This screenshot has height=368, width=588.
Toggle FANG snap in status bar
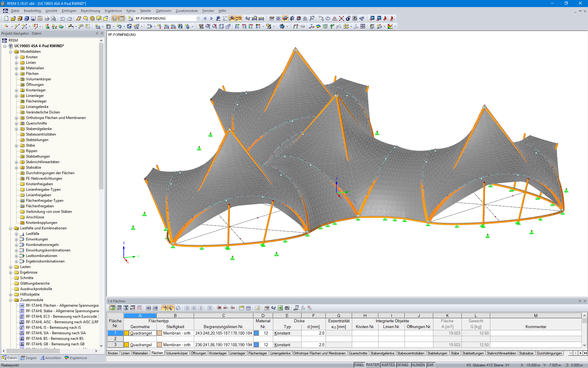[359, 365]
